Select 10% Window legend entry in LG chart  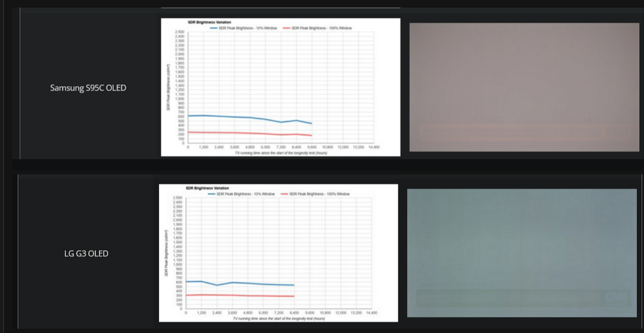click(241, 194)
